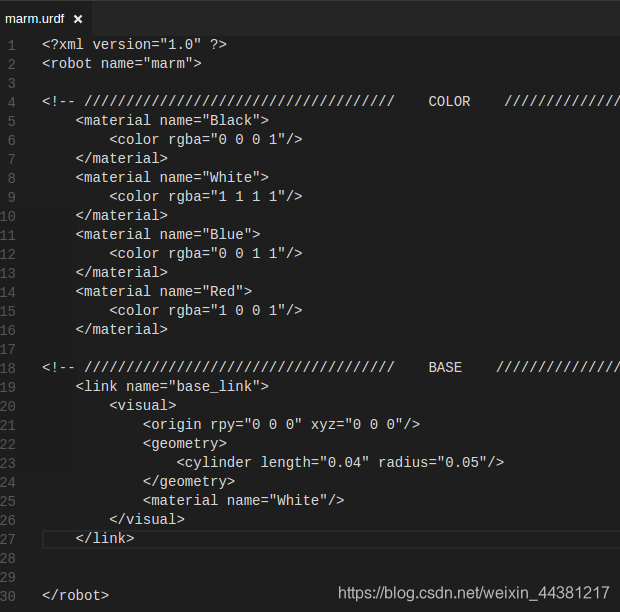This screenshot has height=612, width=620.
Task: Click the COLOR comment header line
Action: tap(331, 102)
